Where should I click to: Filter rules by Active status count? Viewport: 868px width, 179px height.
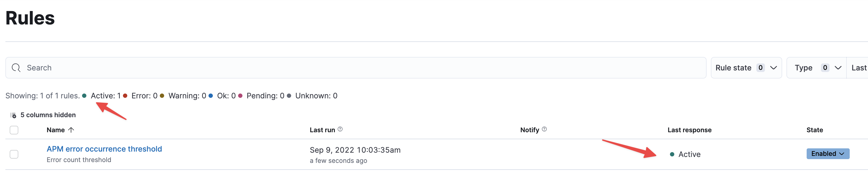coord(105,96)
